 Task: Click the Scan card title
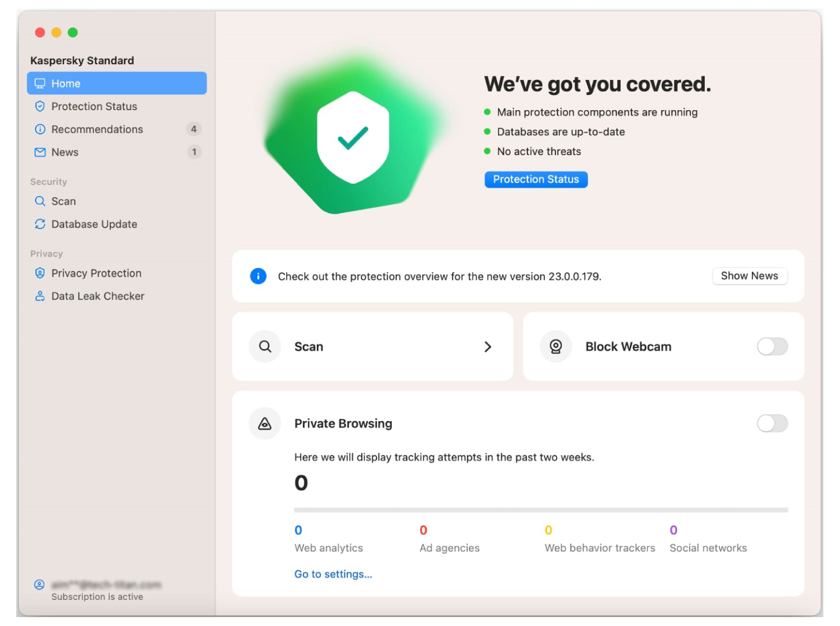(309, 347)
